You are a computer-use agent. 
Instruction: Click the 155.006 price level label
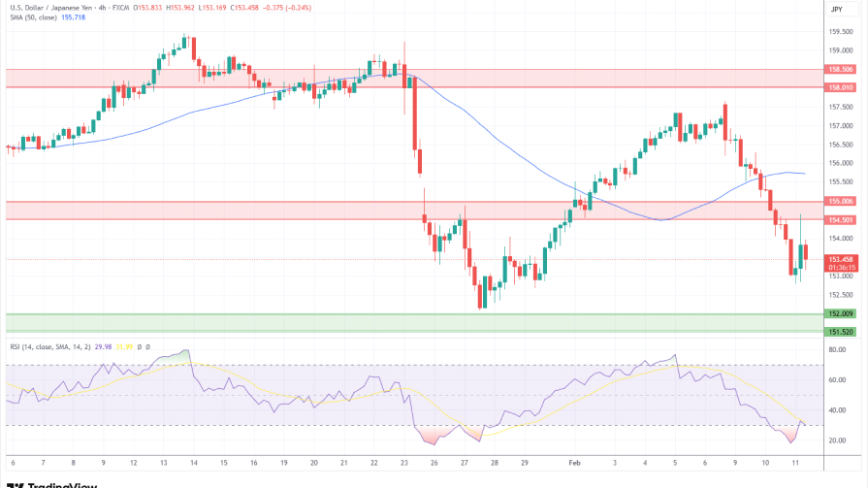click(x=841, y=201)
